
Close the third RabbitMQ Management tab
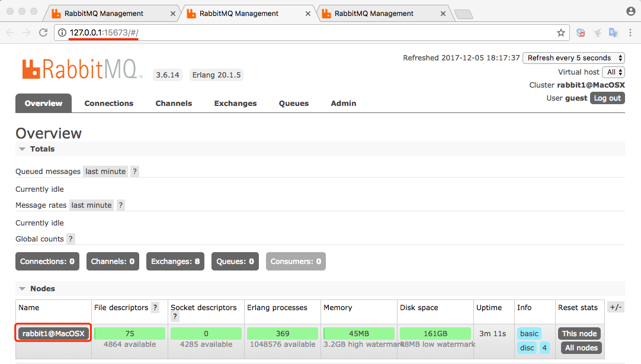tap(443, 14)
